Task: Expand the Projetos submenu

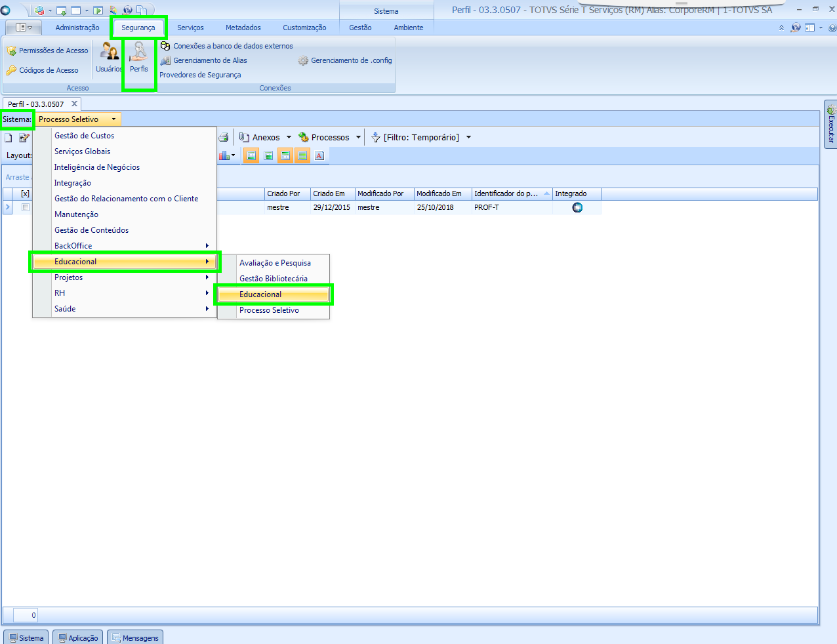Action: pos(125,277)
